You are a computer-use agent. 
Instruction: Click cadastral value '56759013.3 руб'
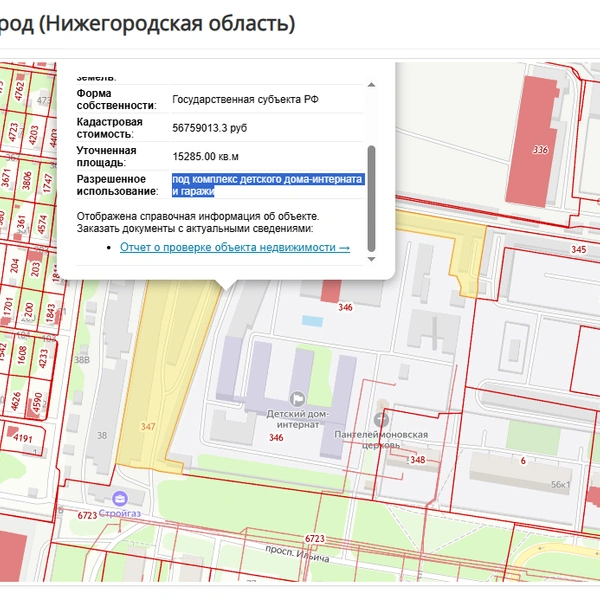pyautogui.click(x=209, y=128)
